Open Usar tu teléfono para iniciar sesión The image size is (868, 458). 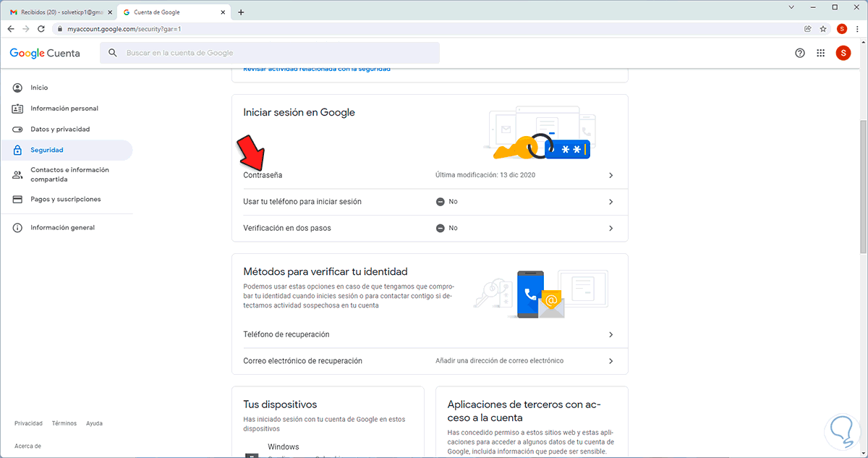430,202
